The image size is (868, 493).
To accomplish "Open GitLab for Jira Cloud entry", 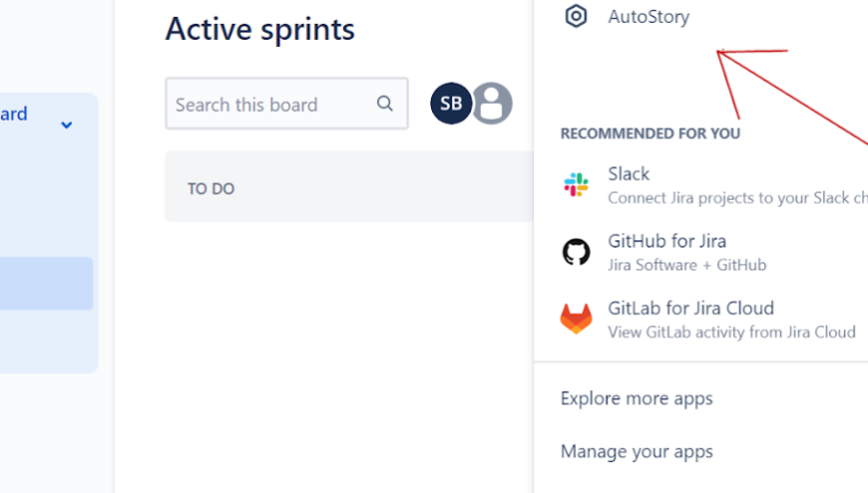I will coord(690,308).
